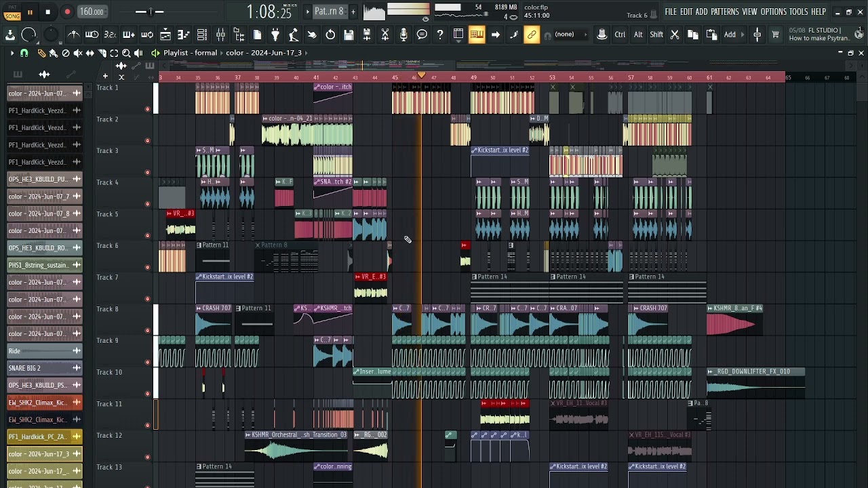Select the playlist Playback speaker tool
The width and height of the screenshot is (868, 488).
pos(138,53)
